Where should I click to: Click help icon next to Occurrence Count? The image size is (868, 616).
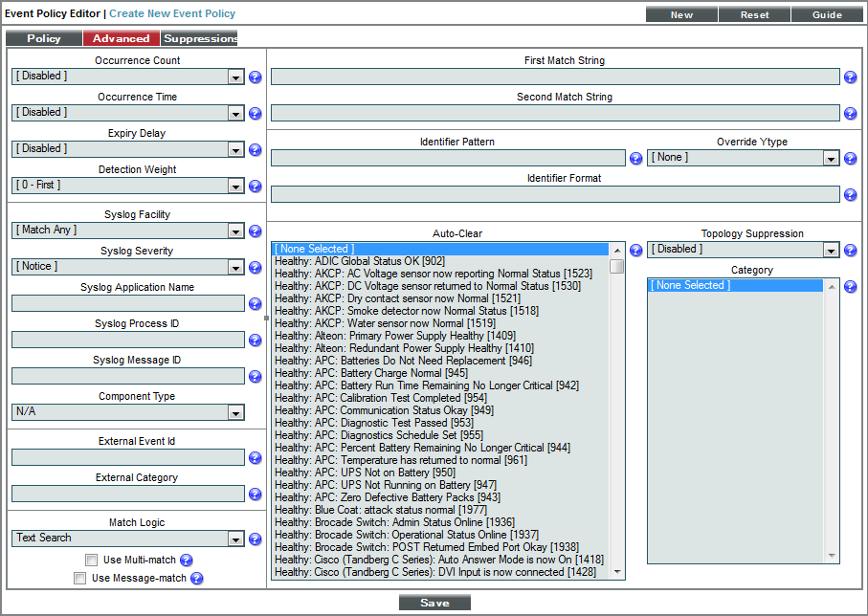pyautogui.click(x=256, y=77)
